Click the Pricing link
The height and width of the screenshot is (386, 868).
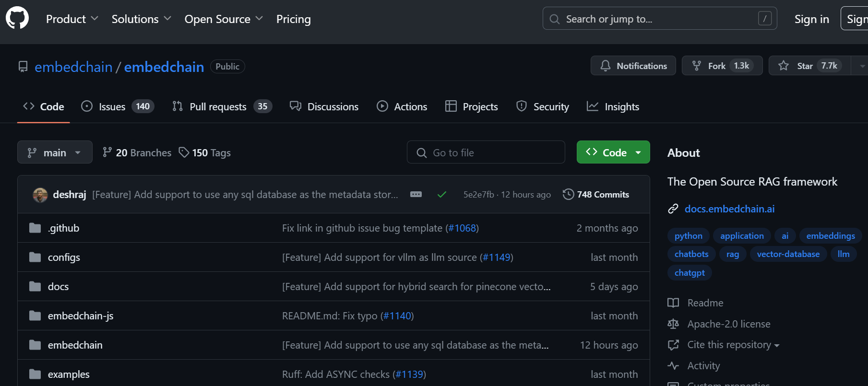coord(294,19)
